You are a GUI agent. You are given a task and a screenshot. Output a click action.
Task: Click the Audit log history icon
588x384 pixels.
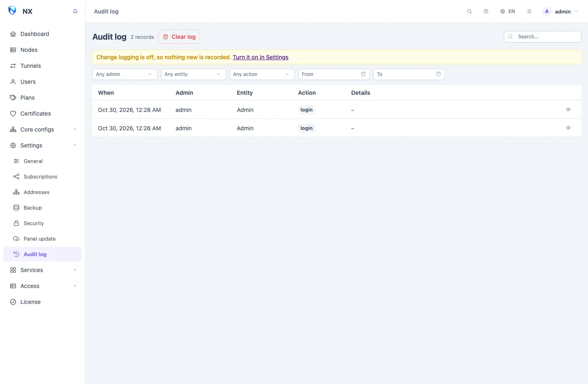16,254
